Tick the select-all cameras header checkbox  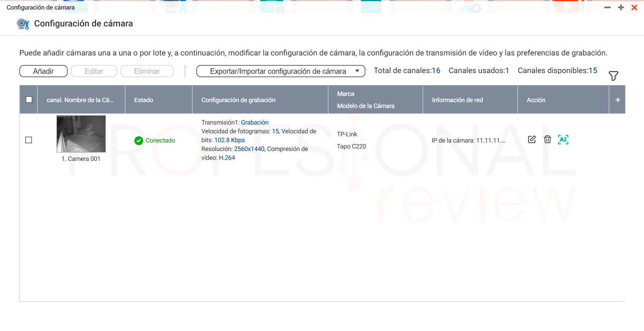(29, 100)
